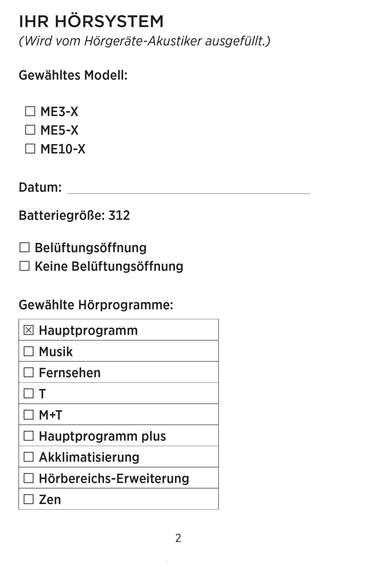Click the Gewählte Hörprogramme label
The image size is (392, 567).
click(96, 305)
